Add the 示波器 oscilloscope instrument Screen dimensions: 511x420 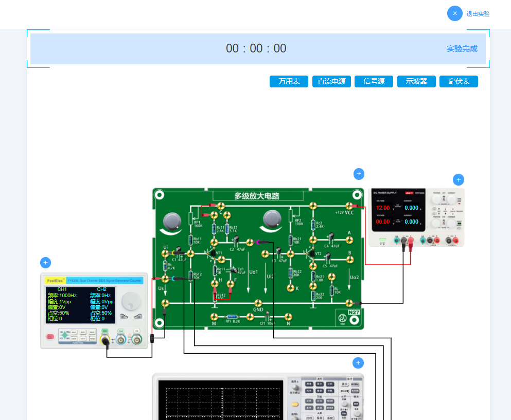416,81
